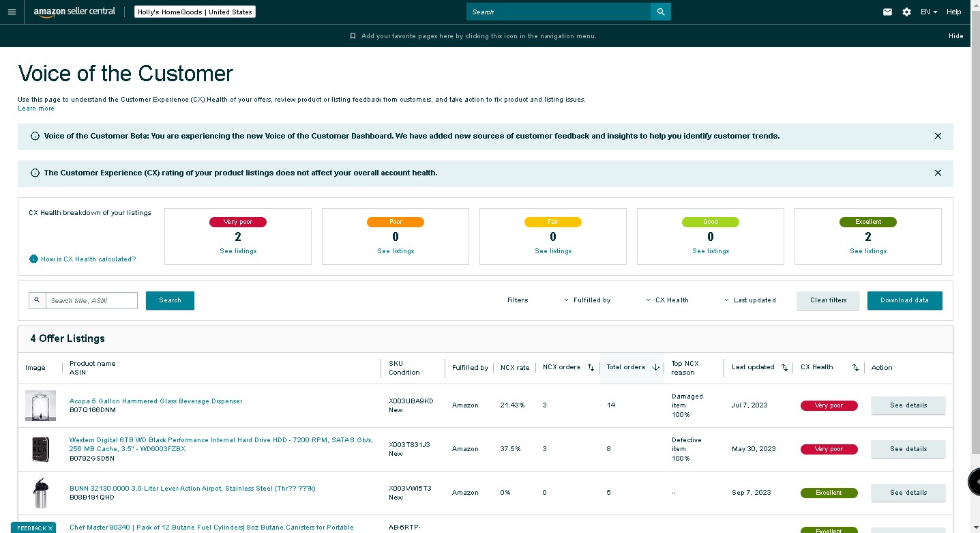Expand the Fulfilled by filter

click(587, 300)
